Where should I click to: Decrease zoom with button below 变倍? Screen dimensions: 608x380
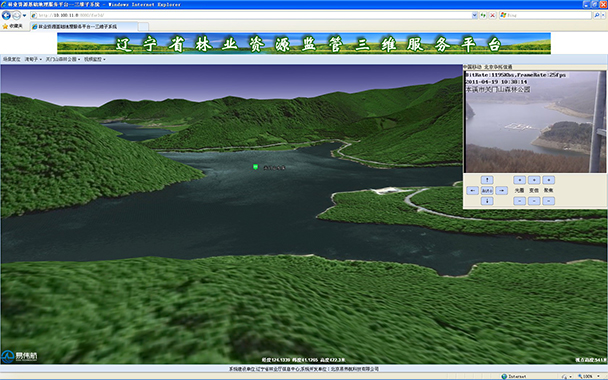pos(534,201)
